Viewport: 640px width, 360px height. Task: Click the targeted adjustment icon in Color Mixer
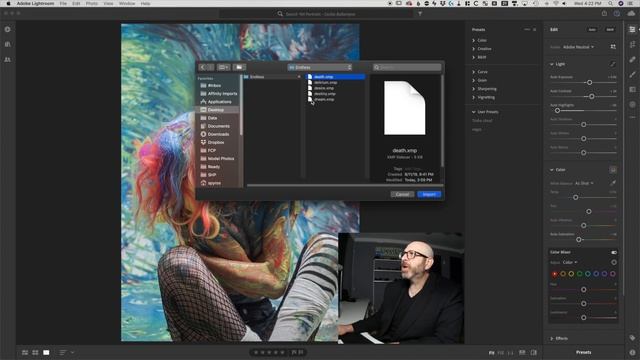tap(613, 262)
